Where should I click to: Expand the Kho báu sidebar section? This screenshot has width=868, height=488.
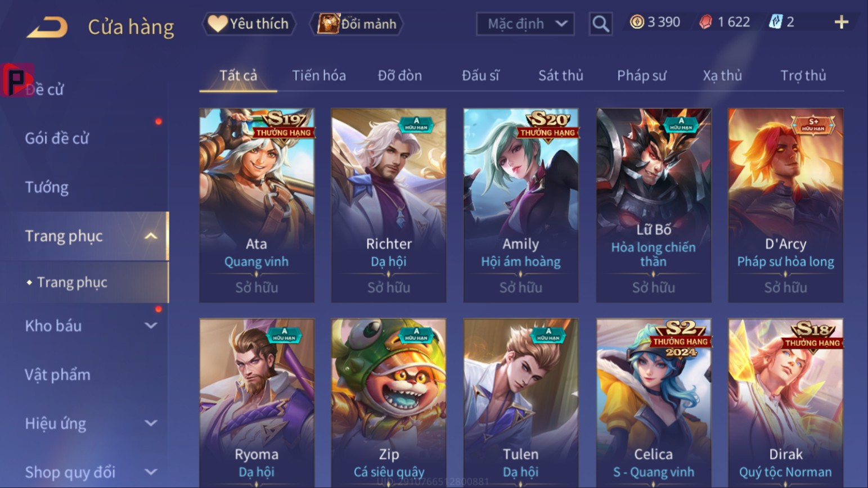(151, 326)
